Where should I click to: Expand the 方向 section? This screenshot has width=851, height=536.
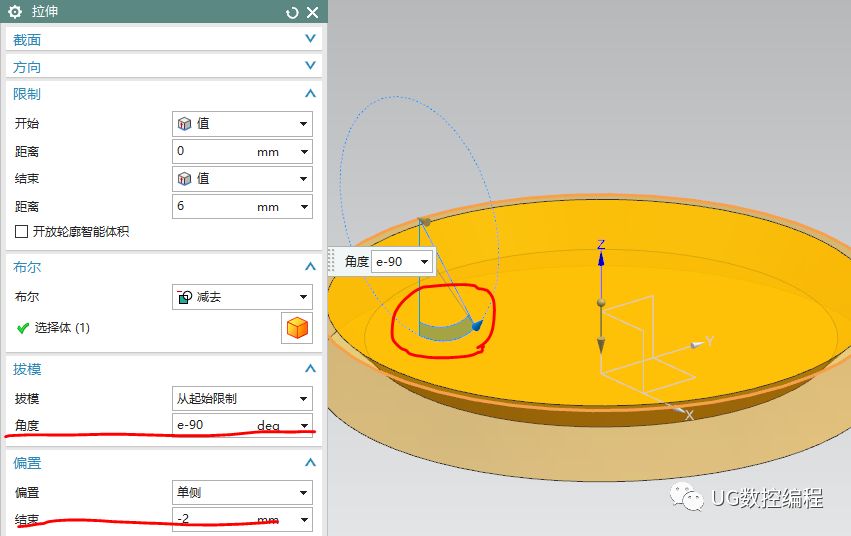point(310,66)
